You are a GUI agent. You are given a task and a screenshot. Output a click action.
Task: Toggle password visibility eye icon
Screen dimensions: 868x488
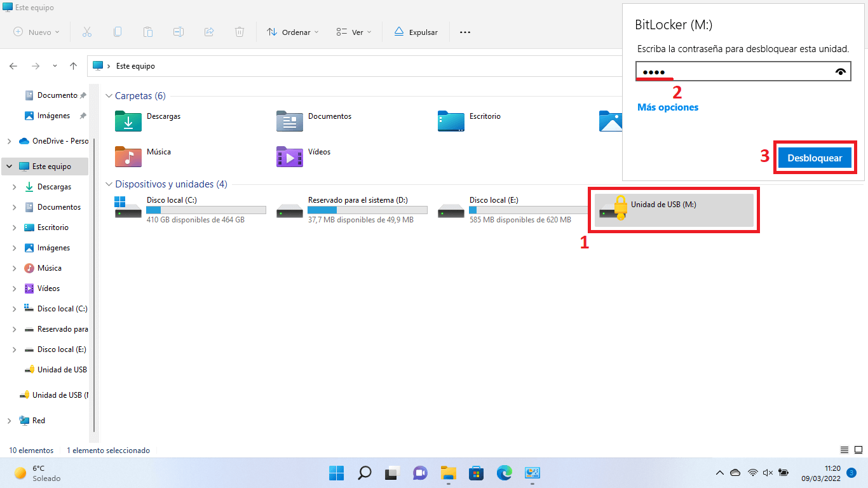pos(841,72)
